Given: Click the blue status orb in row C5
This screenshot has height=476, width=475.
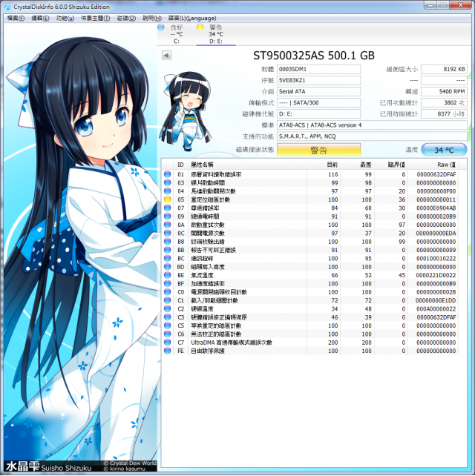Looking at the screenshot, I should point(167,325).
